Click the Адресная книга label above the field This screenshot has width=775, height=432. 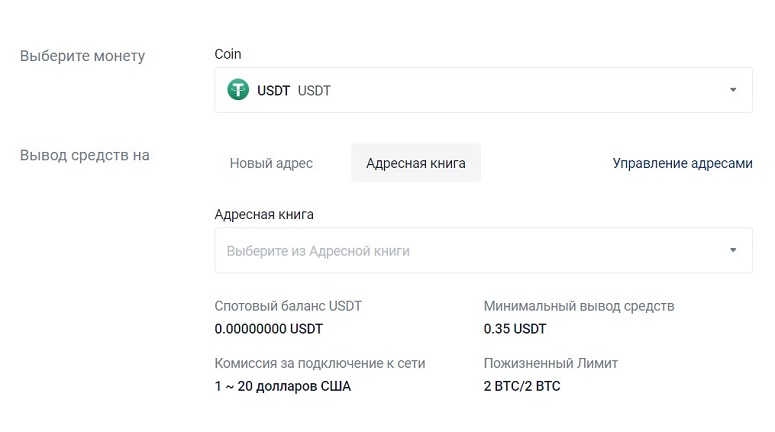[264, 214]
